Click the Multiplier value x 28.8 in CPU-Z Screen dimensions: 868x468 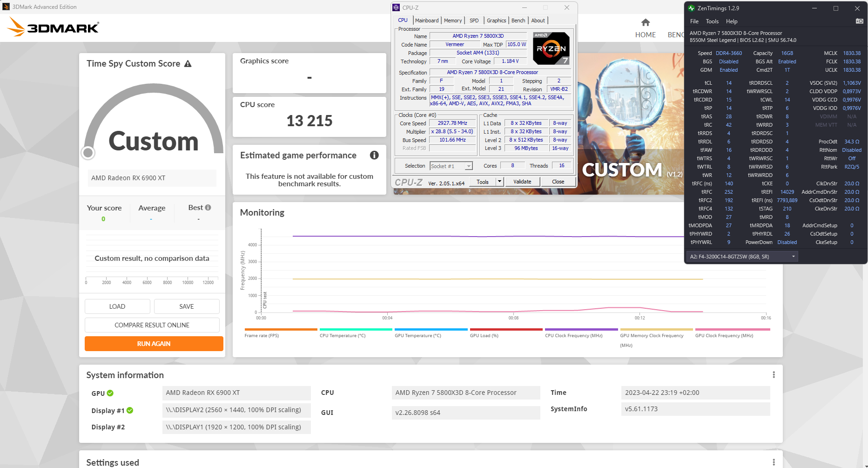coord(452,132)
